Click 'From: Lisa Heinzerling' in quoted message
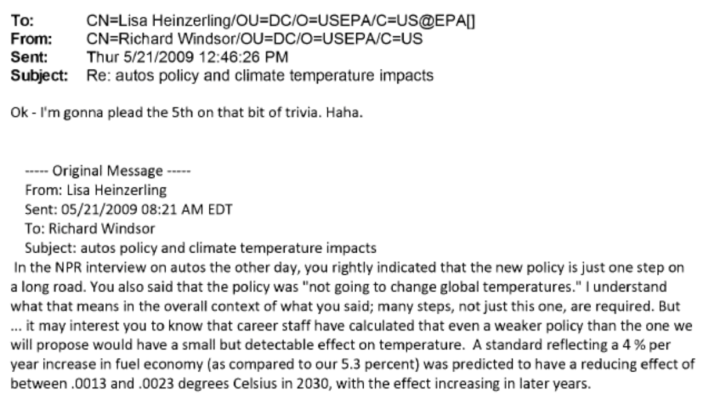Viewport: 728px width, 401px height. (96, 190)
